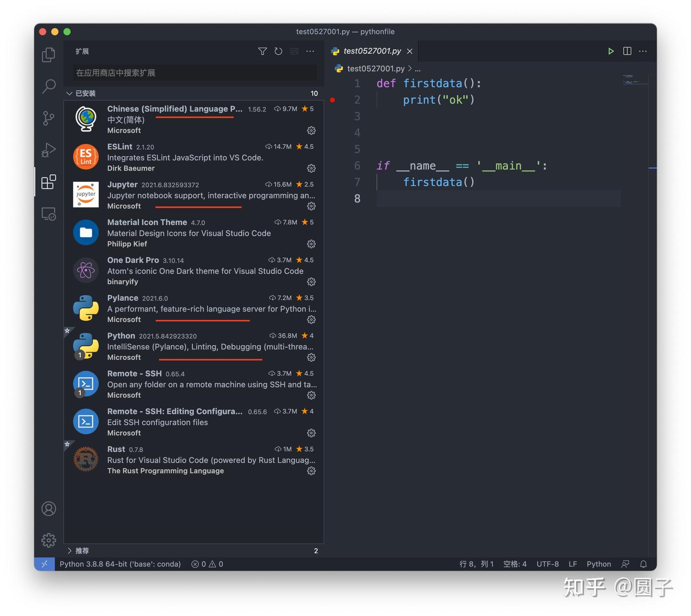Open the Explorer view
Image resolution: width=691 pixels, height=616 pixels.
click(x=48, y=54)
